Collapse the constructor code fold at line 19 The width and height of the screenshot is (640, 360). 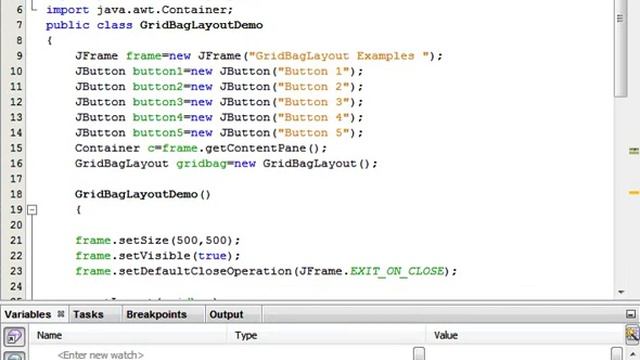coord(32,210)
